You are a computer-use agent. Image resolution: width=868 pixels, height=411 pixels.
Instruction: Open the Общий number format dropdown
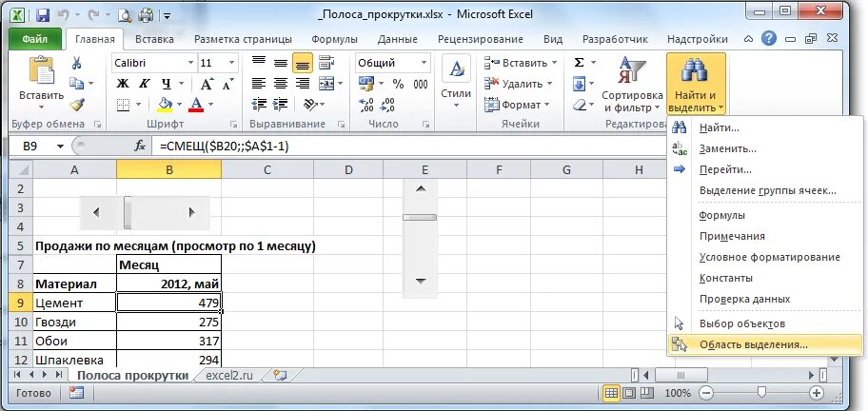424,63
